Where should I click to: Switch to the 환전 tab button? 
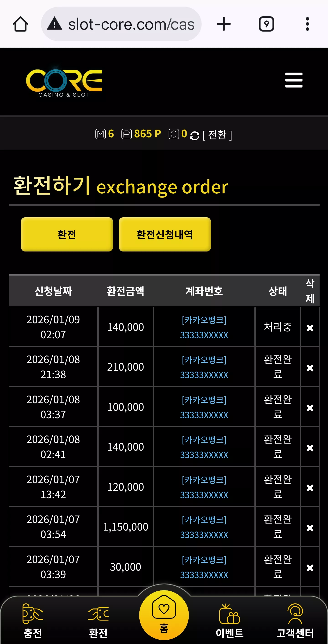coord(67,234)
